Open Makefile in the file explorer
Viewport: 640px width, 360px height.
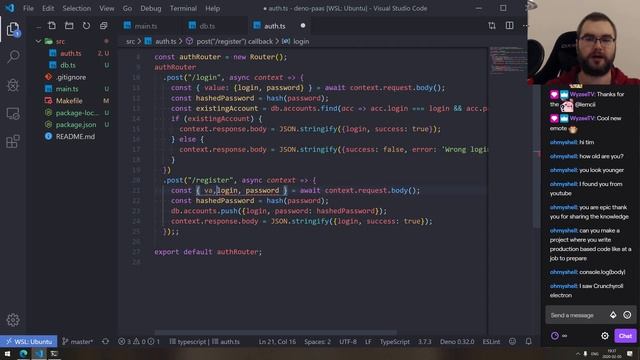click(69, 100)
